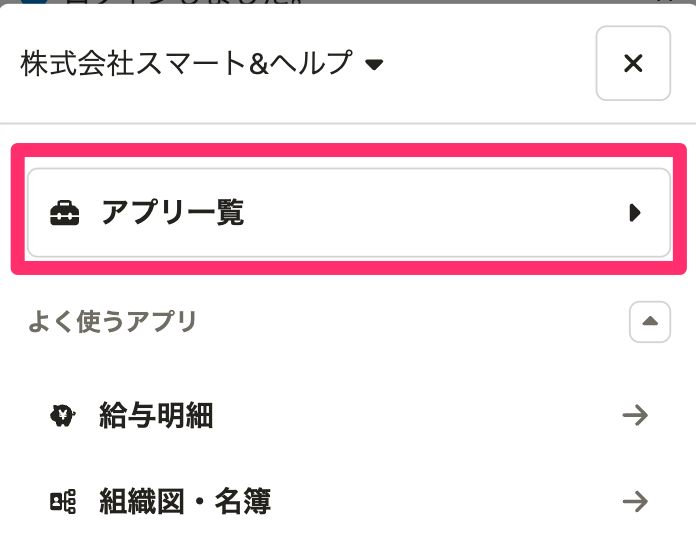Collapse the よく使うアプリ section
Screen dimensions: 696x548
pyautogui.click(x=649, y=322)
